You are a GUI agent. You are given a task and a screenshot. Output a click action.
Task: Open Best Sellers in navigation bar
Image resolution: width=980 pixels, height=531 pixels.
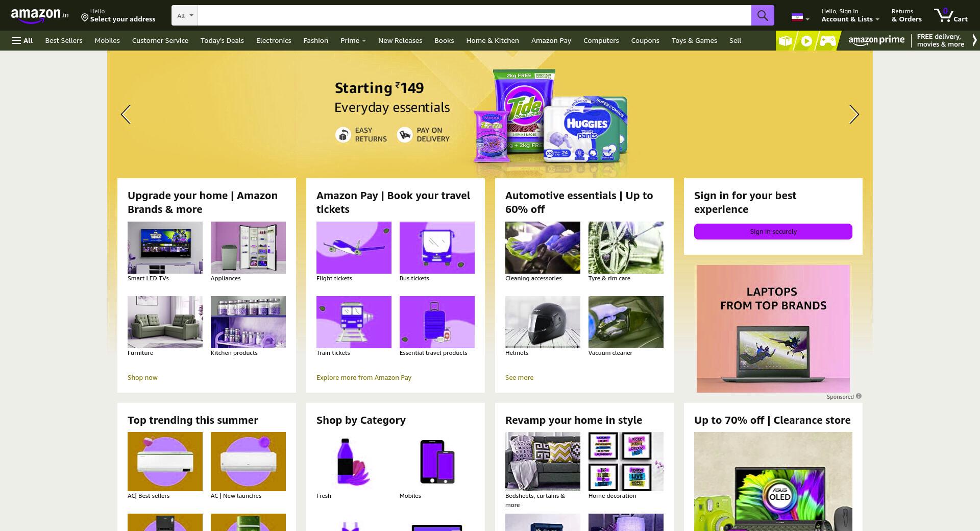[x=64, y=40]
